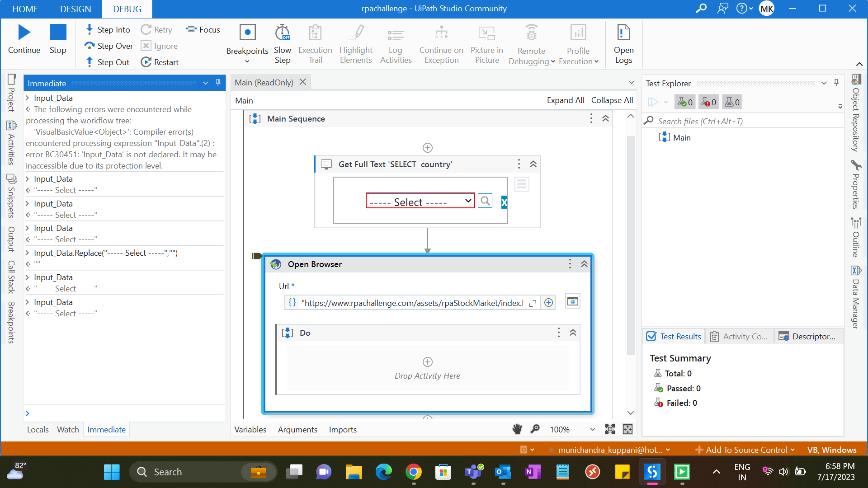Image resolution: width=868 pixels, height=488 pixels.
Task: Open the Locals panel tab
Action: point(38,429)
